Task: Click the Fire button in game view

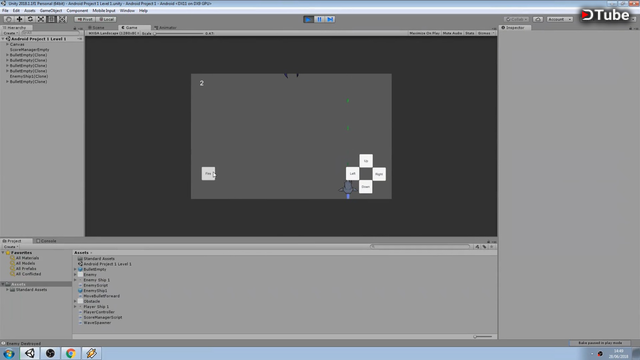Action: [x=208, y=173]
